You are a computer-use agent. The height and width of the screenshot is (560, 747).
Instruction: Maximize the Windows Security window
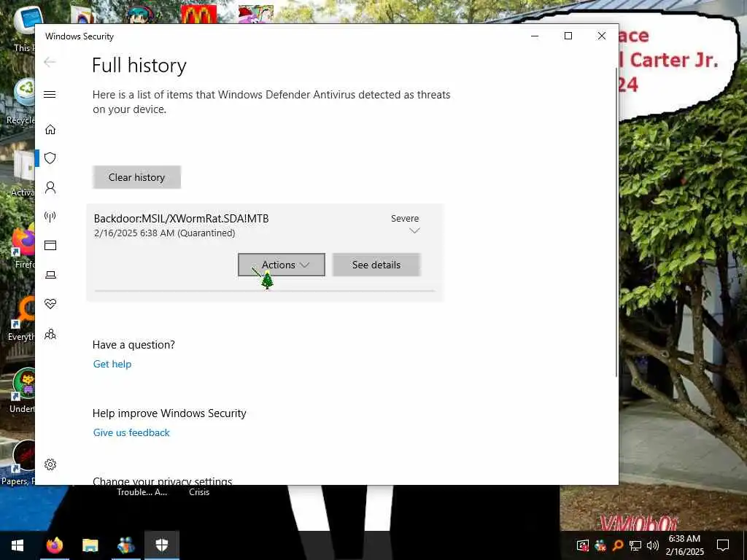pyautogui.click(x=568, y=36)
